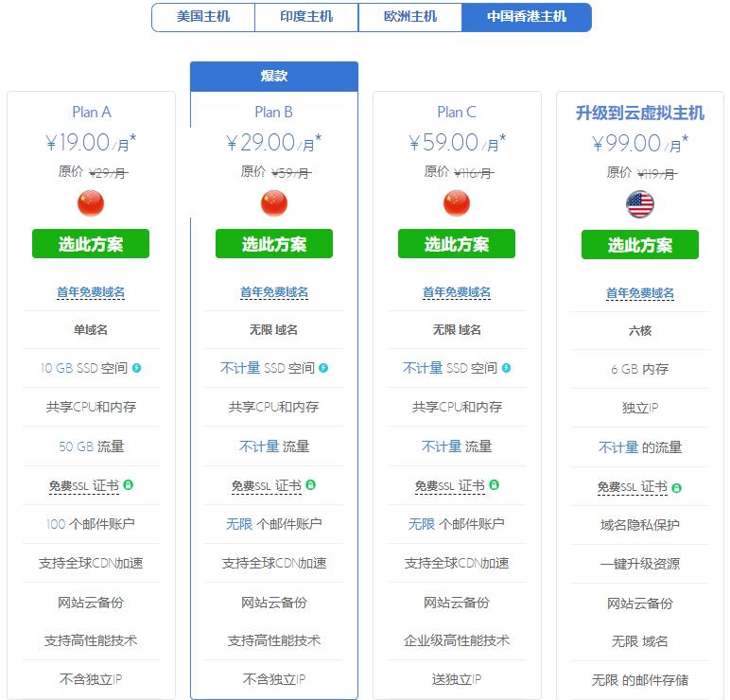
Task: Open the 欧洲主机 tab
Action: pyautogui.click(x=410, y=17)
